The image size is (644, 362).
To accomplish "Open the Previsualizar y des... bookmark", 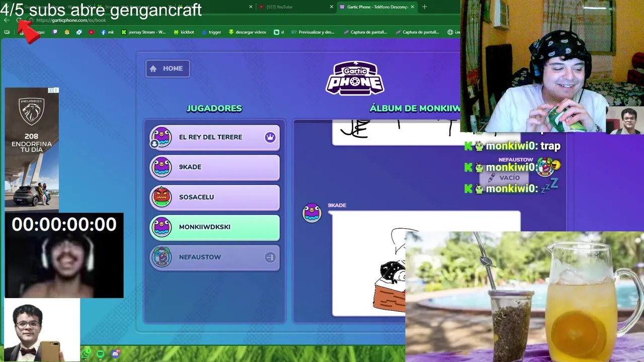I will 312,32.
